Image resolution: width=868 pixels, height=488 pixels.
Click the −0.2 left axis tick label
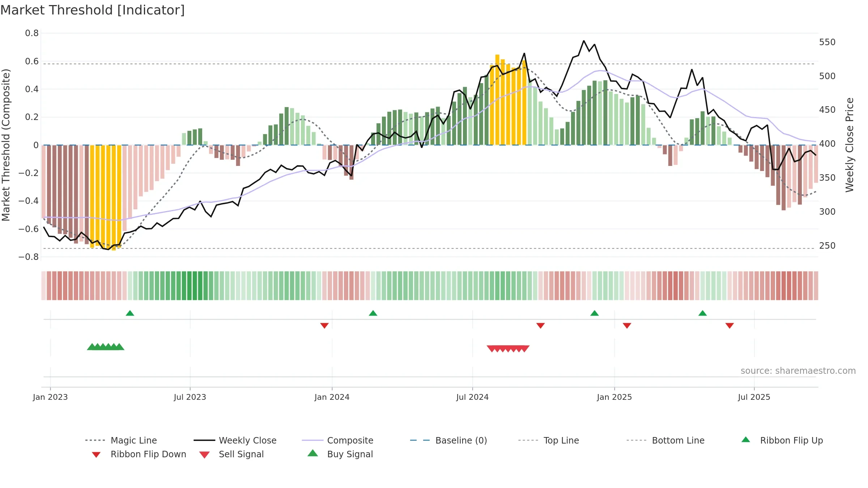(x=29, y=173)
